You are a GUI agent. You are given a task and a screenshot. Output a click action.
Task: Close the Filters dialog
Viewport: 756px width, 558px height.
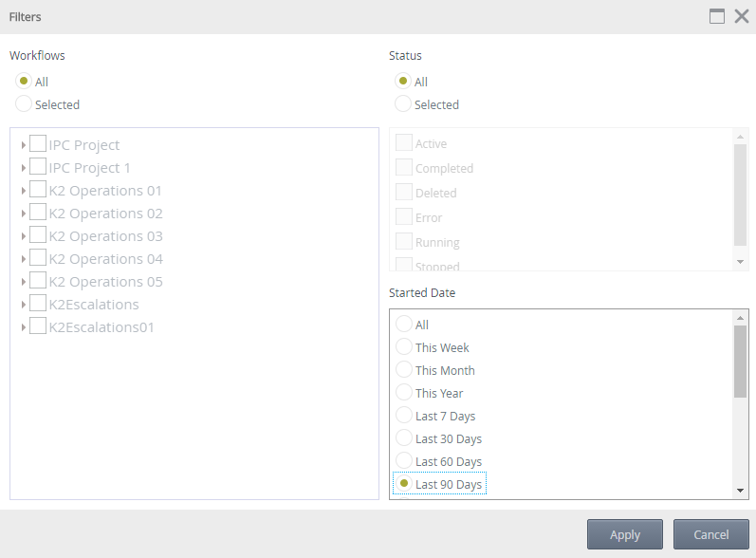point(742,16)
